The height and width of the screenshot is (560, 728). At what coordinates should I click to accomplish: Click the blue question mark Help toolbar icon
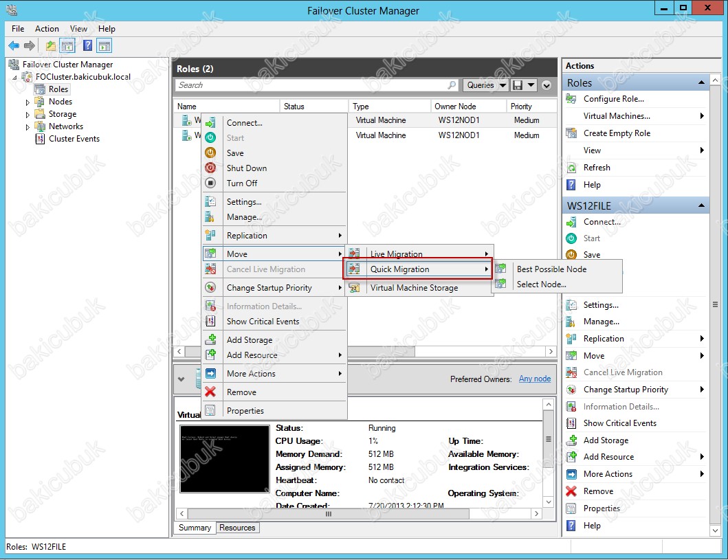(x=87, y=45)
